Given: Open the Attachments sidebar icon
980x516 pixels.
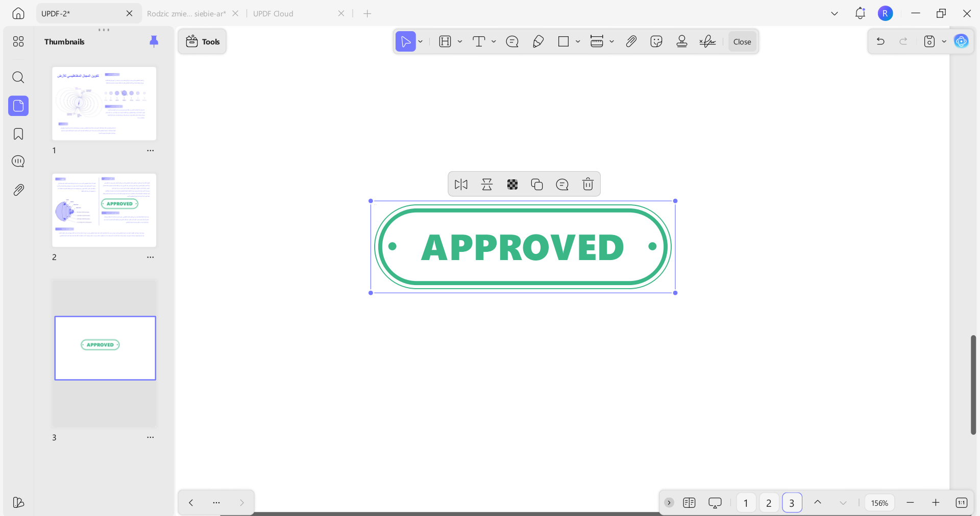Looking at the screenshot, I should pos(18,190).
